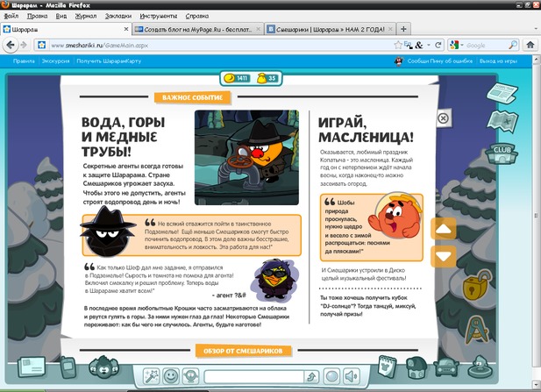Viewport: 541px width, 392px height.
Task: Click Сообщи Пину об ошибке link
Action: click(x=440, y=61)
